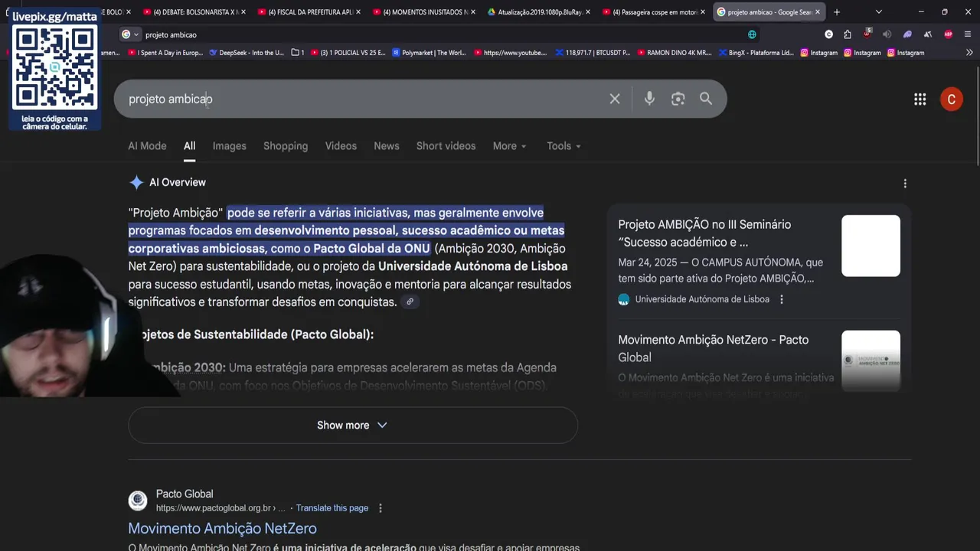This screenshot has width=980, height=551.
Task: Click the translate icon in address bar
Action: click(752, 34)
